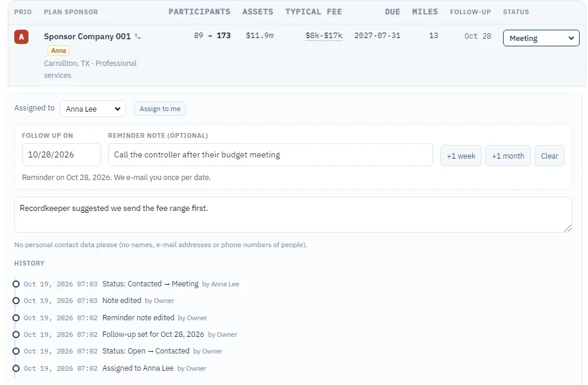Image resolution: width=588 pixels, height=385 pixels.
Task: Click the 13 miles value
Action: pos(434,36)
